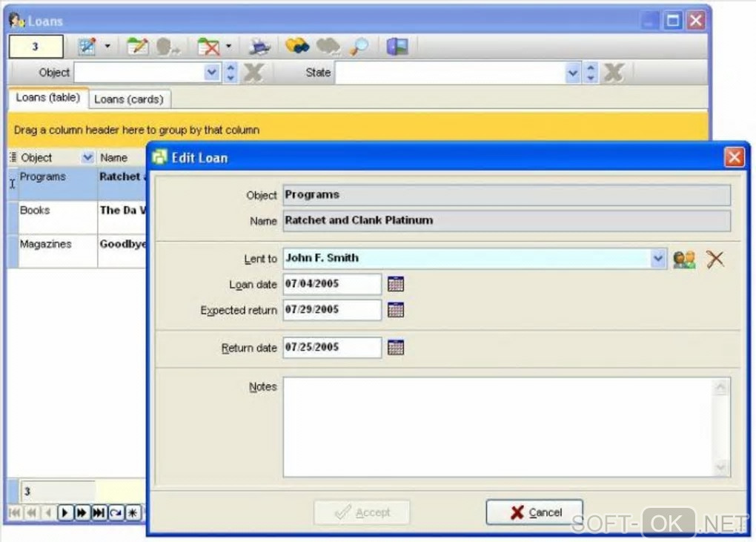
Task: Click inside the Notes text area
Action: [497, 428]
